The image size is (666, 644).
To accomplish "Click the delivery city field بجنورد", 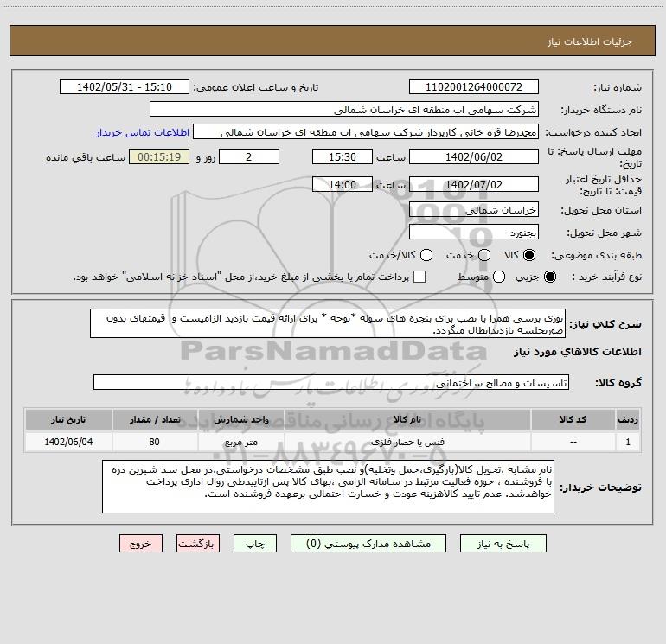I will (x=474, y=233).
